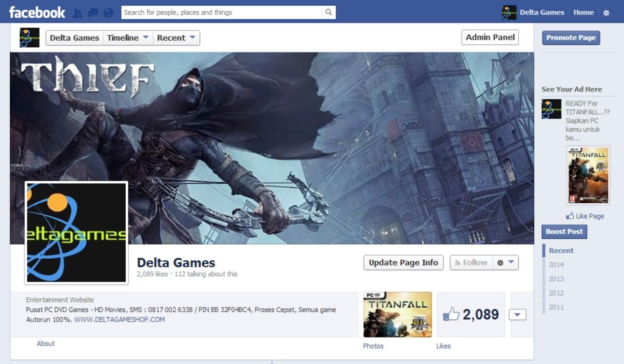
Task: Click the Delta Games page title heading
Action: 176,263
